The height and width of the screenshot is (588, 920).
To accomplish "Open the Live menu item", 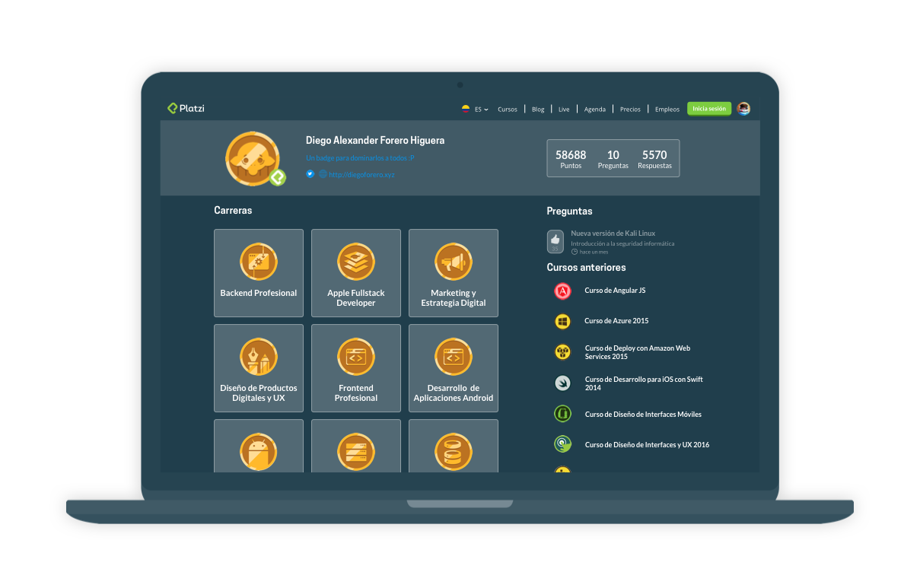I will point(564,110).
